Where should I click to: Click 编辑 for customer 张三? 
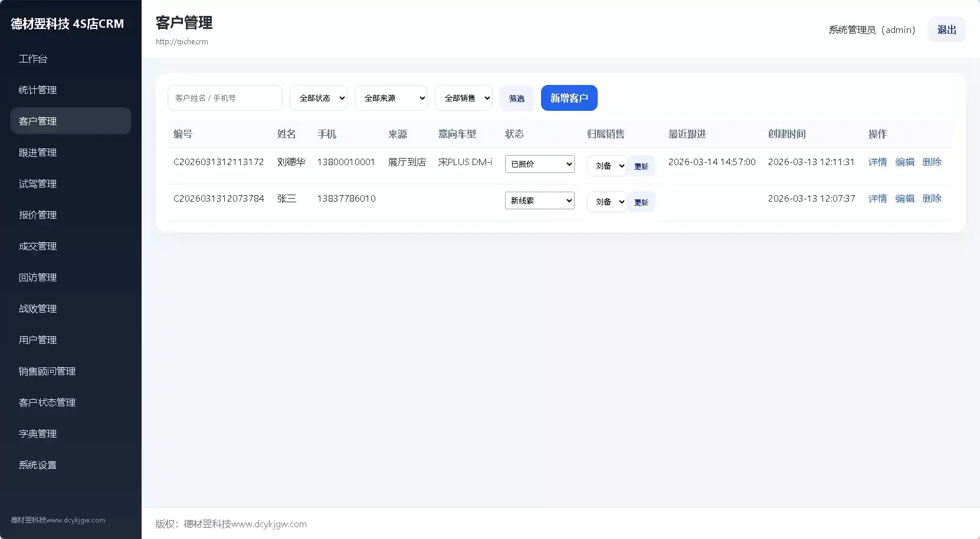[904, 199]
